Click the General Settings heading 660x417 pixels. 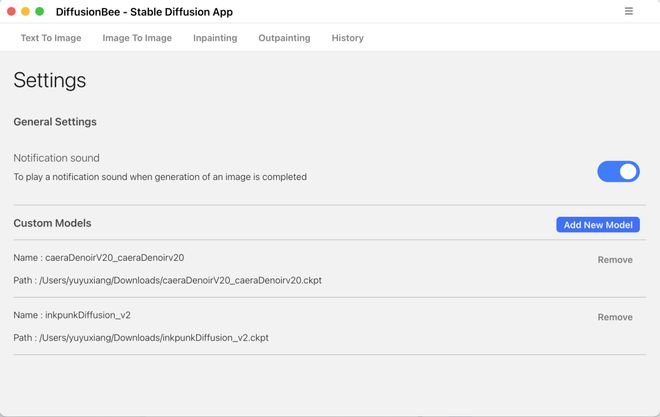55,122
